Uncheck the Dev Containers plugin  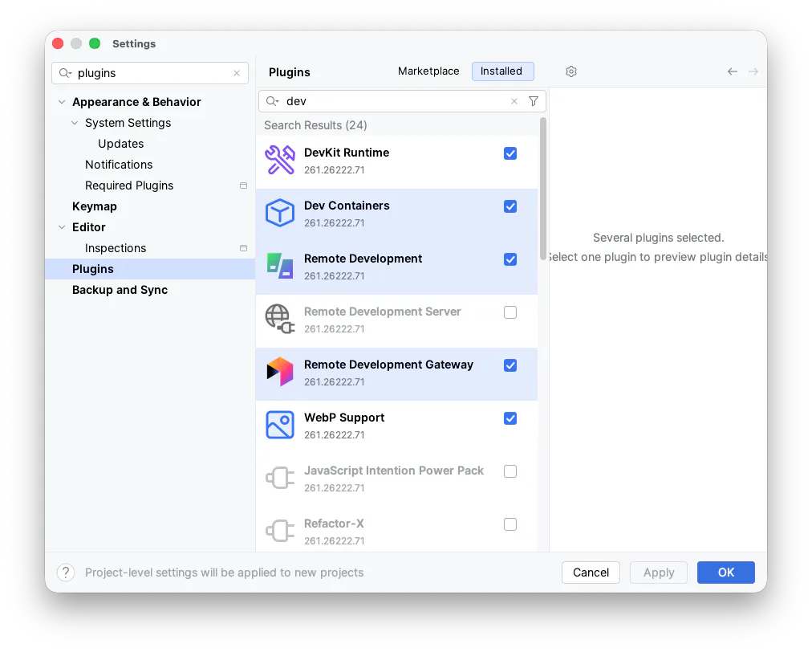tap(510, 206)
